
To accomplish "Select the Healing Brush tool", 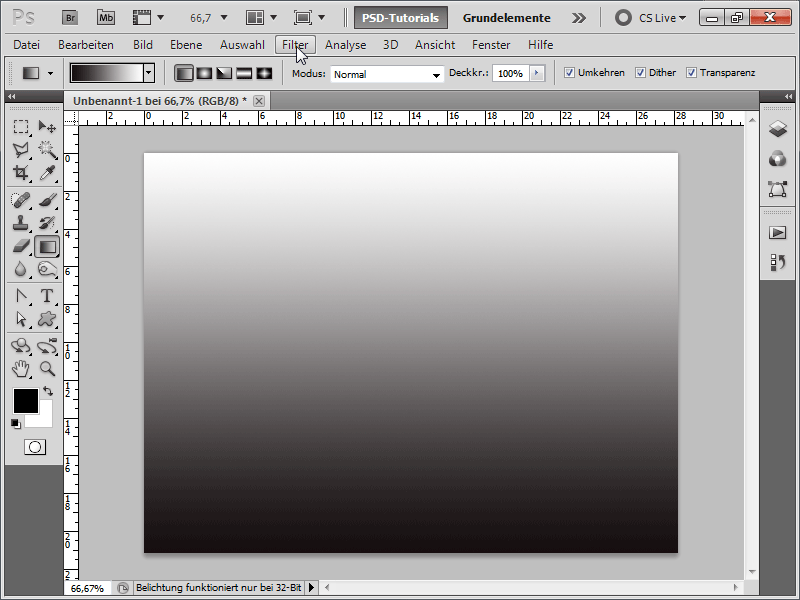I will [21, 200].
